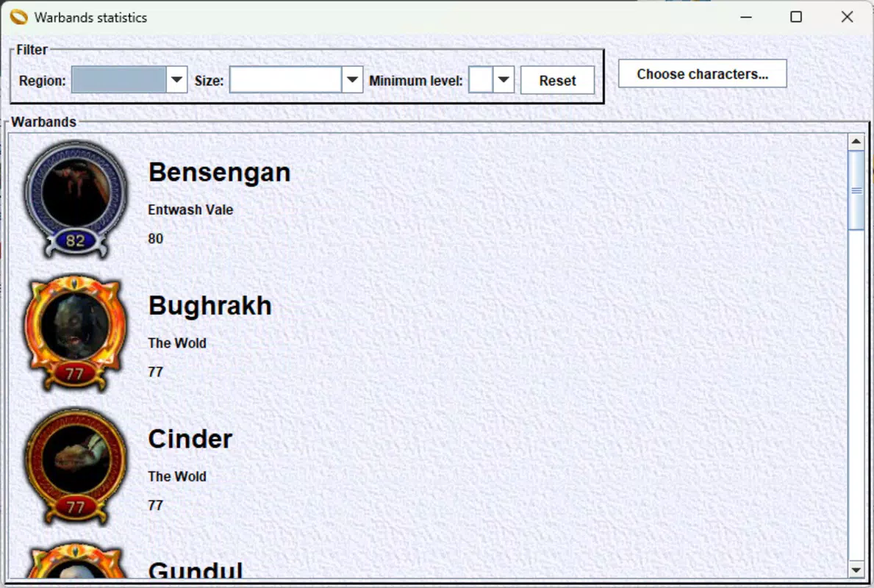The height and width of the screenshot is (588, 874).
Task: Click the level 80 text under Bensengan
Action: click(x=156, y=239)
